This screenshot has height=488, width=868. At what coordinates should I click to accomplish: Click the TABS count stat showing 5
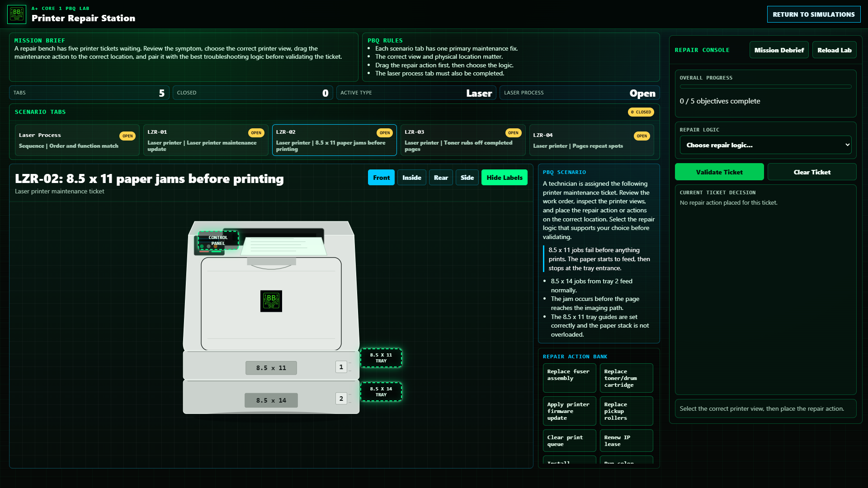point(90,93)
